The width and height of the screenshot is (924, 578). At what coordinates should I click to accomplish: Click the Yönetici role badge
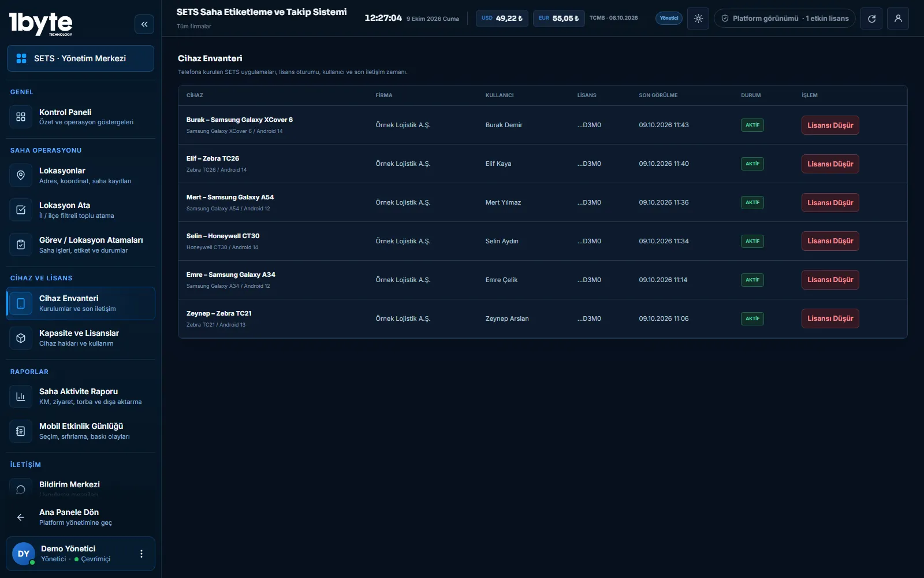[x=669, y=18]
